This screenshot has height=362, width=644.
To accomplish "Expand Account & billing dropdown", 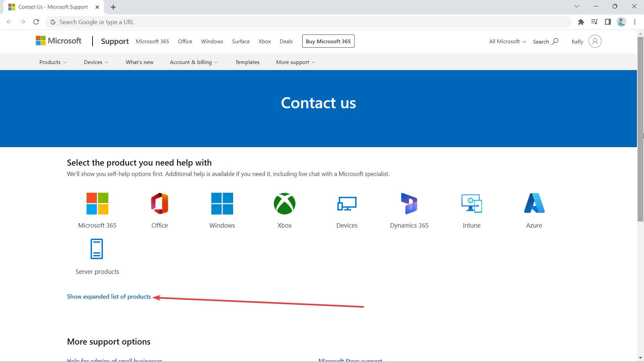I will coord(194,62).
